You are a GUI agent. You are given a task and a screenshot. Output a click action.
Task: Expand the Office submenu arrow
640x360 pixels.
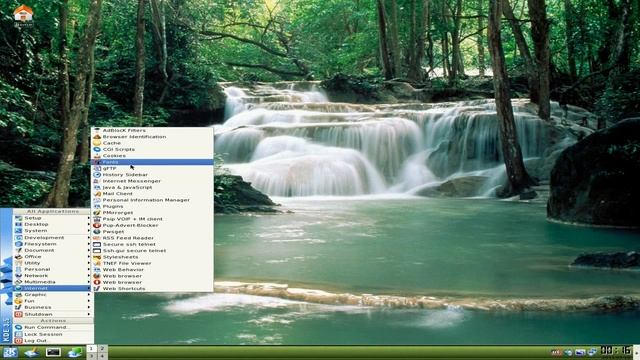point(89,257)
